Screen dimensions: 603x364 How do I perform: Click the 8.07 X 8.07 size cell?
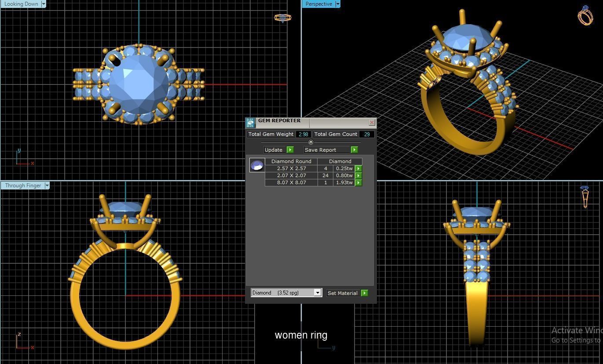[x=291, y=182]
